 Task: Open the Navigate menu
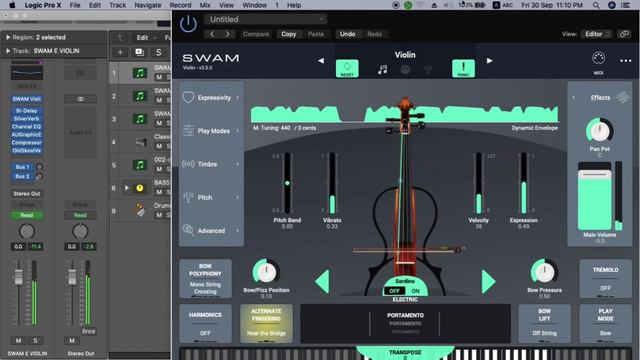click(148, 5)
